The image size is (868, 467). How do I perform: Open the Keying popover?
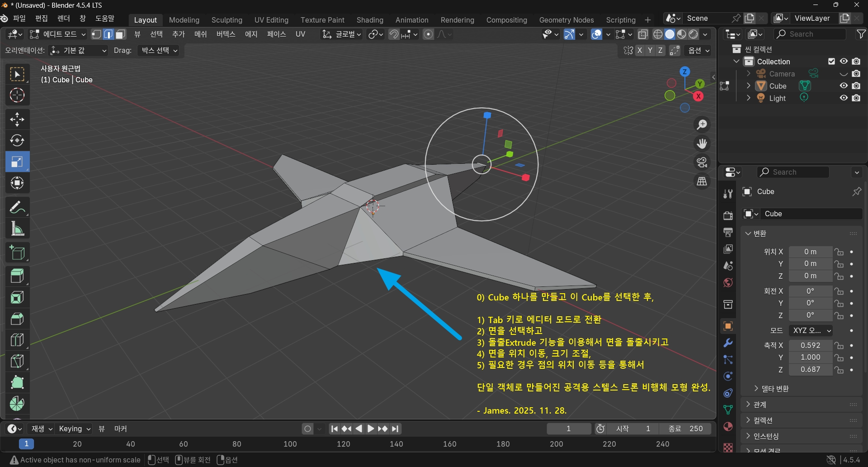[74, 429]
